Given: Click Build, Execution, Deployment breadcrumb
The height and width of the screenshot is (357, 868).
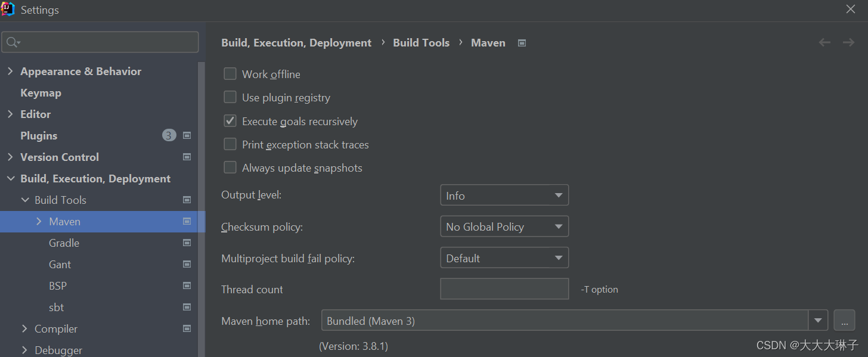Looking at the screenshot, I should (296, 43).
